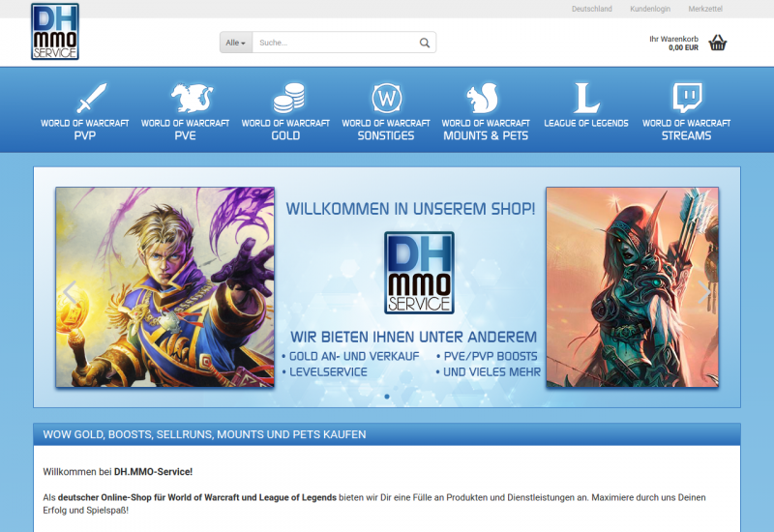Click the Ihr Warenkorb cart total text

(673, 43)
